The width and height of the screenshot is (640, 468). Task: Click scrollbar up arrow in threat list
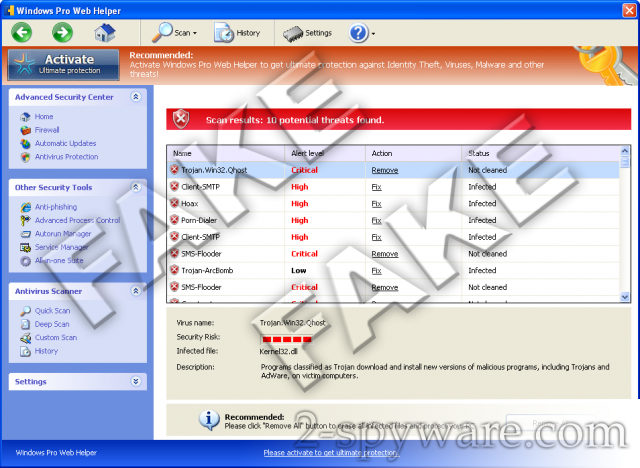pyautogui.click(x=625, y=151)
